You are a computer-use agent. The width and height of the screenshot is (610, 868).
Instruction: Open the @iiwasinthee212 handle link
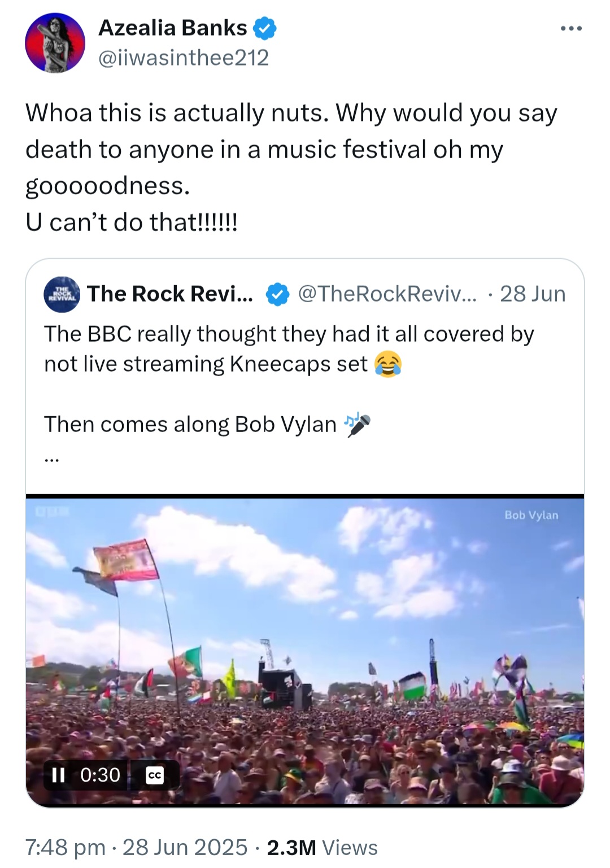click(x=184, y=58)
